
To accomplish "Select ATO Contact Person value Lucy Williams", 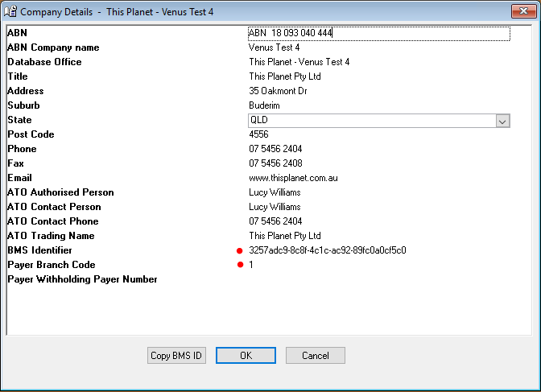I will tap(275, 207).
